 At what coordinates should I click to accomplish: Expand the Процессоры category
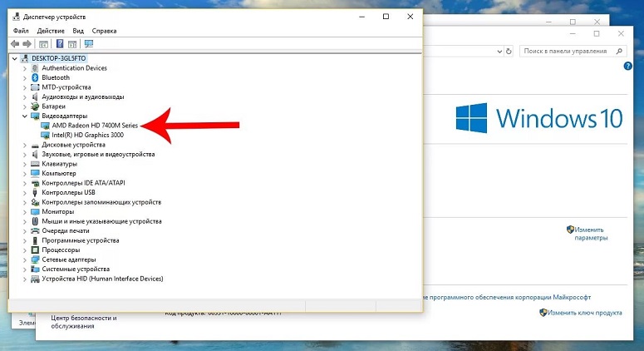click(x=25, y=250)
